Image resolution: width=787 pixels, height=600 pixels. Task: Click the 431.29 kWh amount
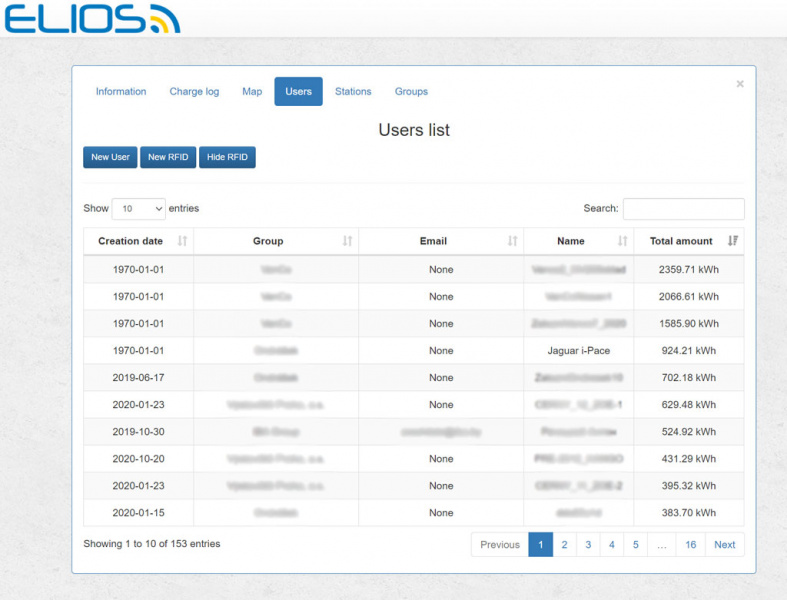689,459
